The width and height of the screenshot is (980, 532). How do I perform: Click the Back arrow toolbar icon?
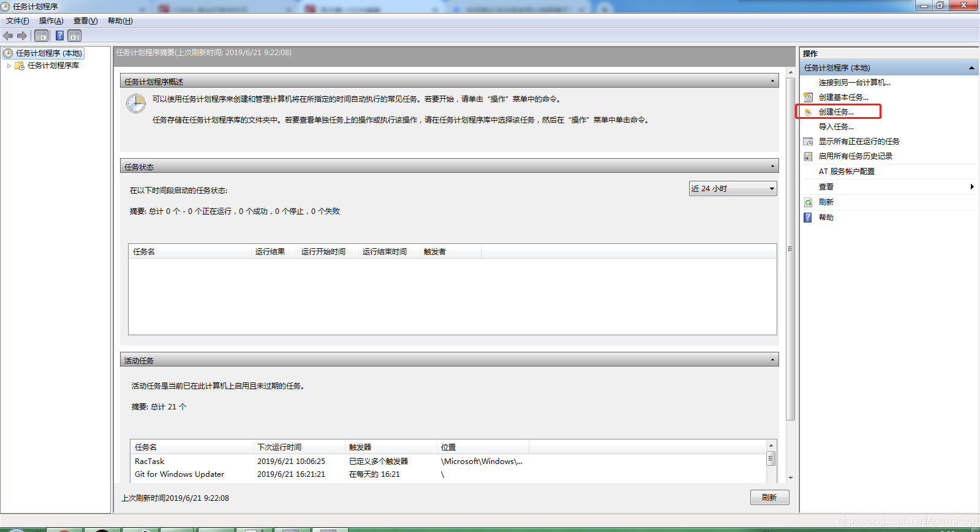tap(8, 36)
